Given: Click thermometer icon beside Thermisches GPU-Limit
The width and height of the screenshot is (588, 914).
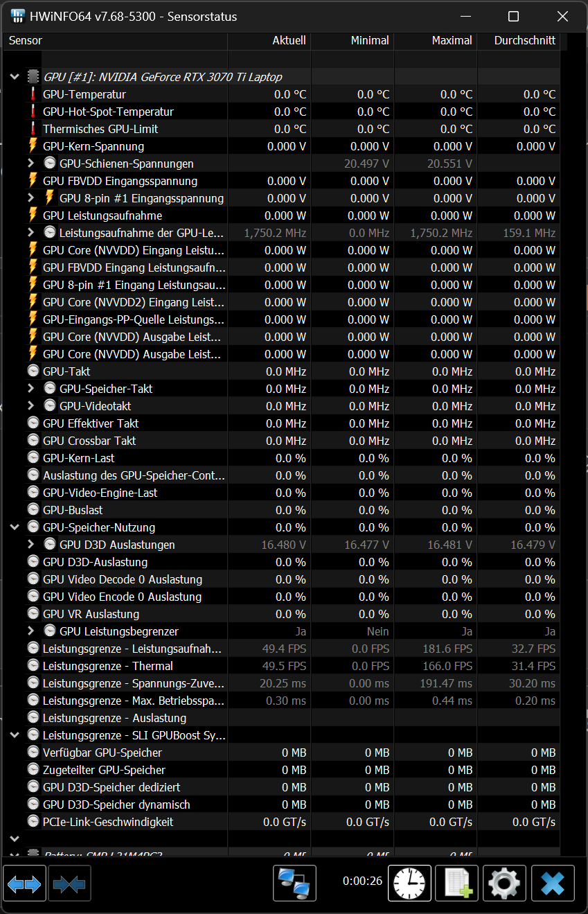Looking at the screenshot, I should pos(33,129).
